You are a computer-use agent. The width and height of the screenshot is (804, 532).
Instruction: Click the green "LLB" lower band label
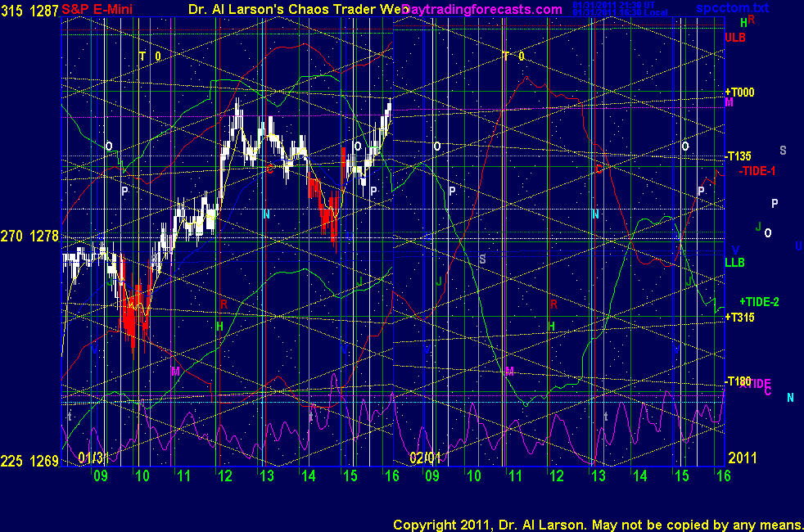coord(734,263)
